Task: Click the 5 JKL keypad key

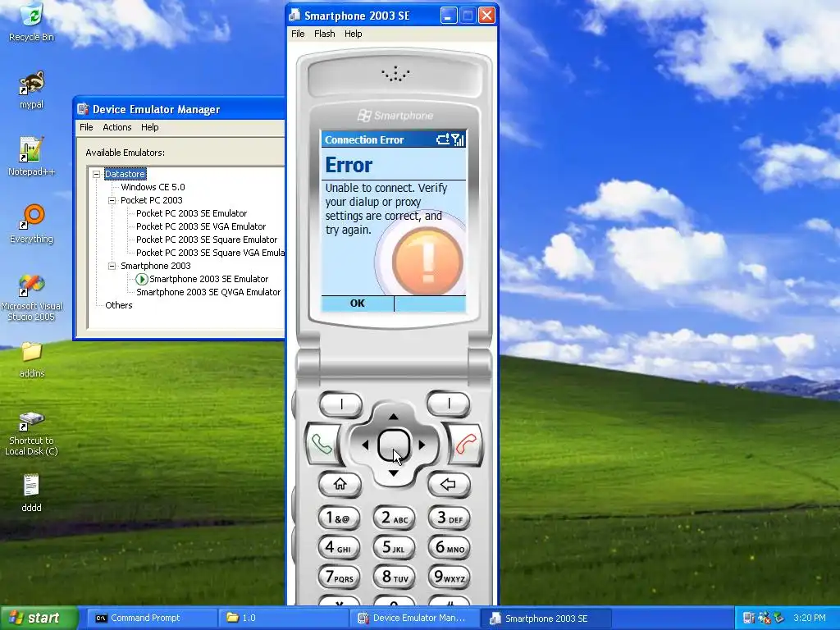Action: (x=394, y=547)
